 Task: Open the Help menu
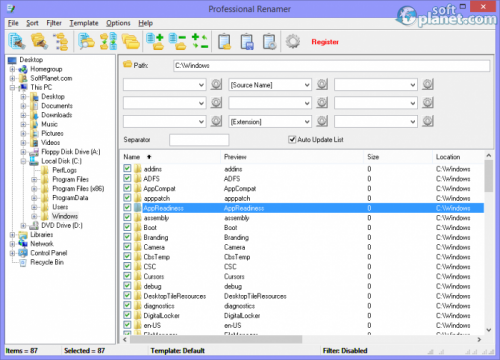click(145, 23)
